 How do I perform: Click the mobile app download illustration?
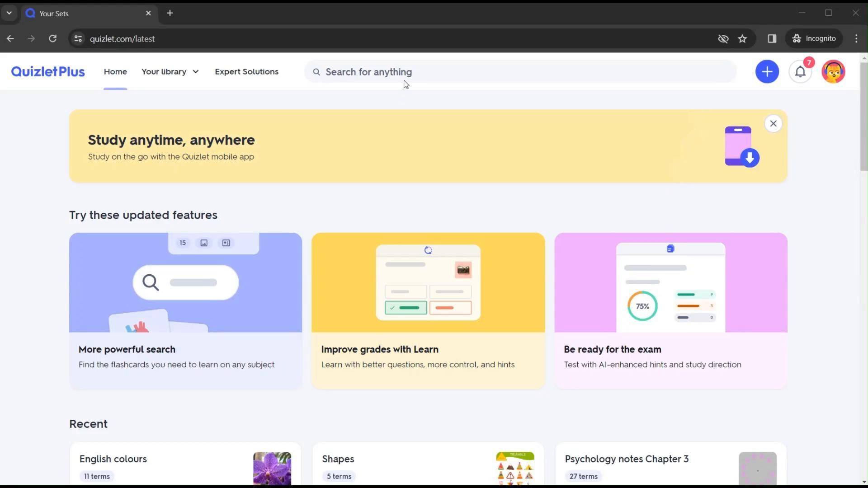[742, 146]
